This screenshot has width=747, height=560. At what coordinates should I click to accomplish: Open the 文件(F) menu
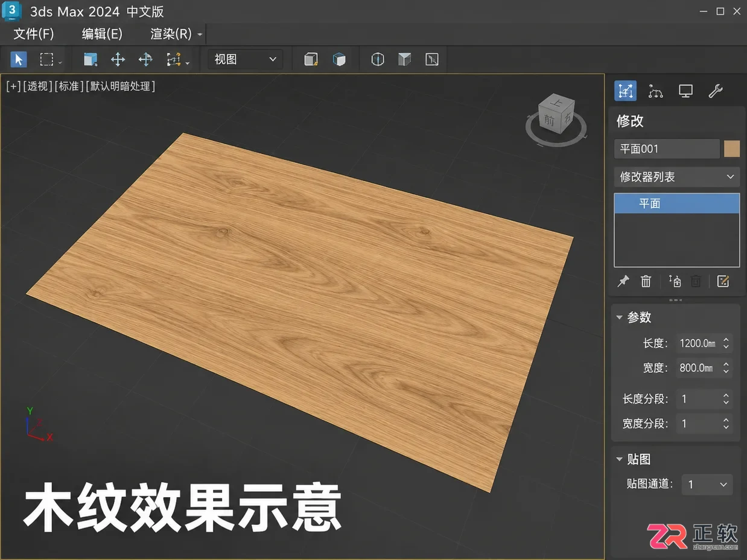34,34
